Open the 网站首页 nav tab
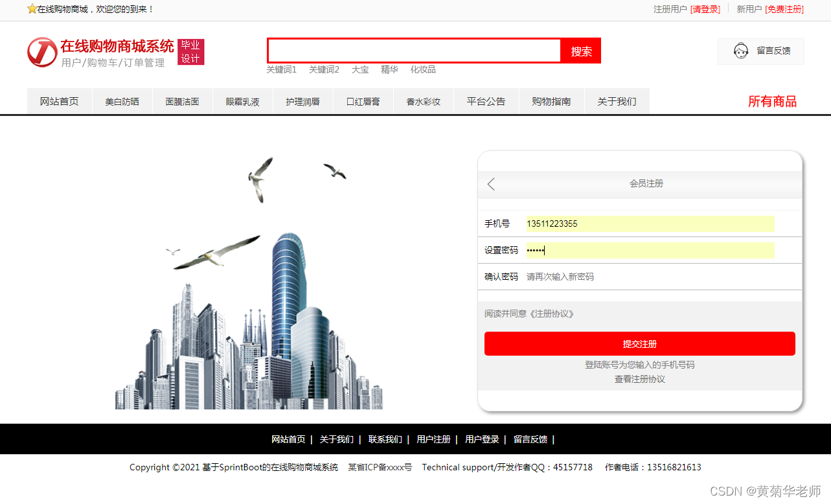The image size is (831, 504). pos(60,102)
